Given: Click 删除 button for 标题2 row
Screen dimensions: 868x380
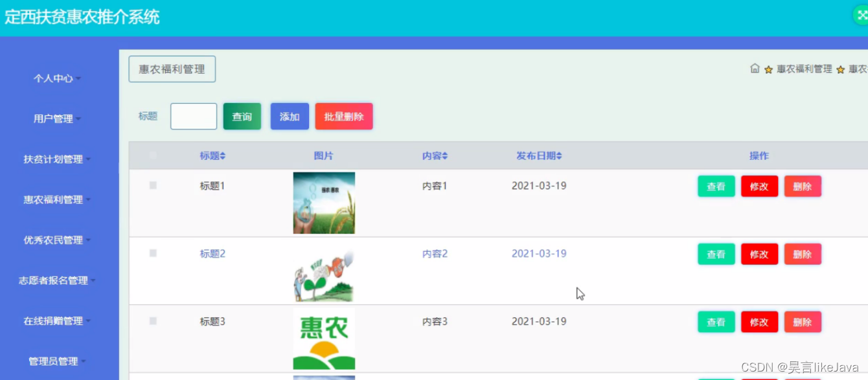Looking at the screenshot, I should [803, 254].
